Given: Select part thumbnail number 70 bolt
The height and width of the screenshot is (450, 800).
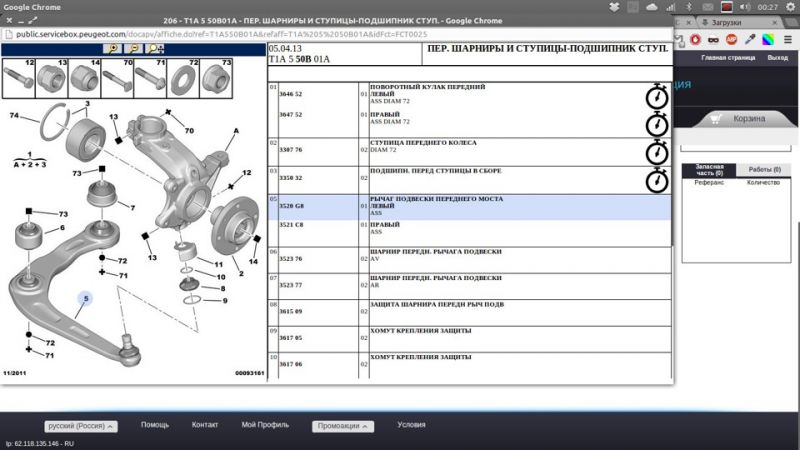Looking at the screenshot, I should point(117,78).
